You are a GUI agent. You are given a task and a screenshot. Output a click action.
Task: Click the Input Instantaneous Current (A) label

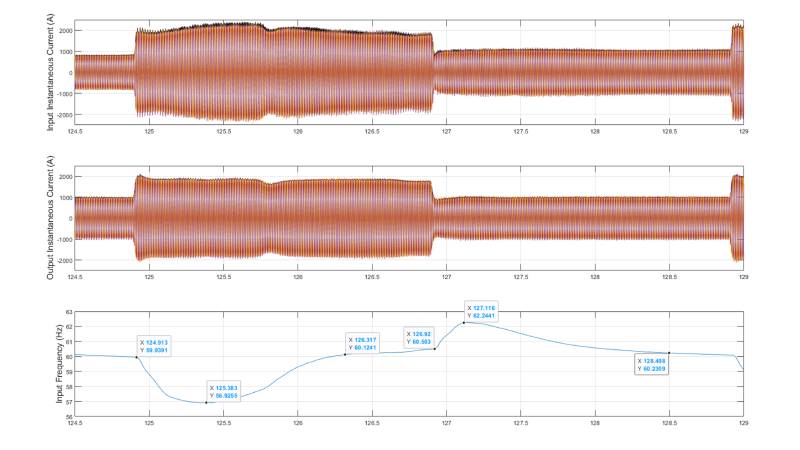50,72
